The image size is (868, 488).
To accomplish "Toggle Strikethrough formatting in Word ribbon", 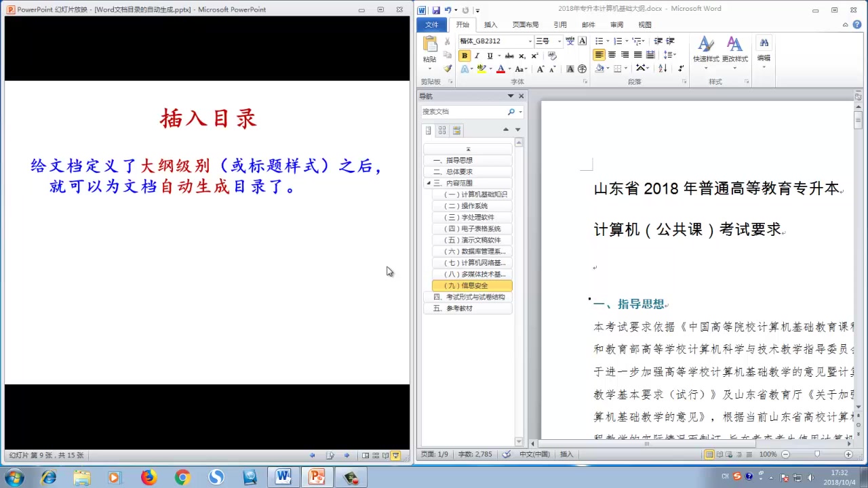I will [x=509, y=56].
